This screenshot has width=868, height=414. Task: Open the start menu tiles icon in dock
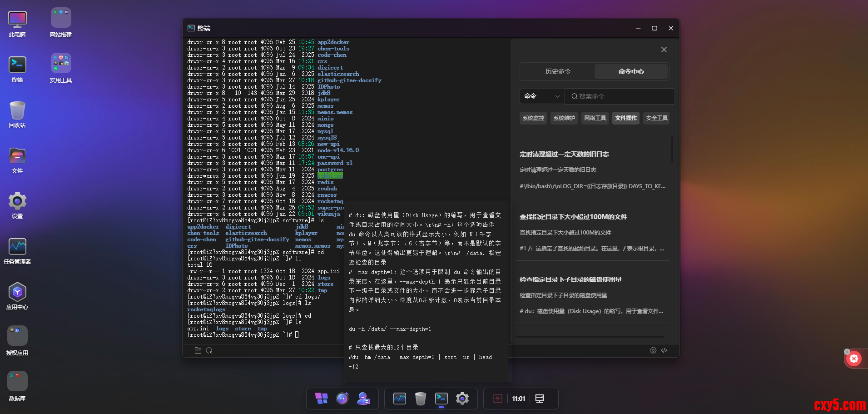321,399
